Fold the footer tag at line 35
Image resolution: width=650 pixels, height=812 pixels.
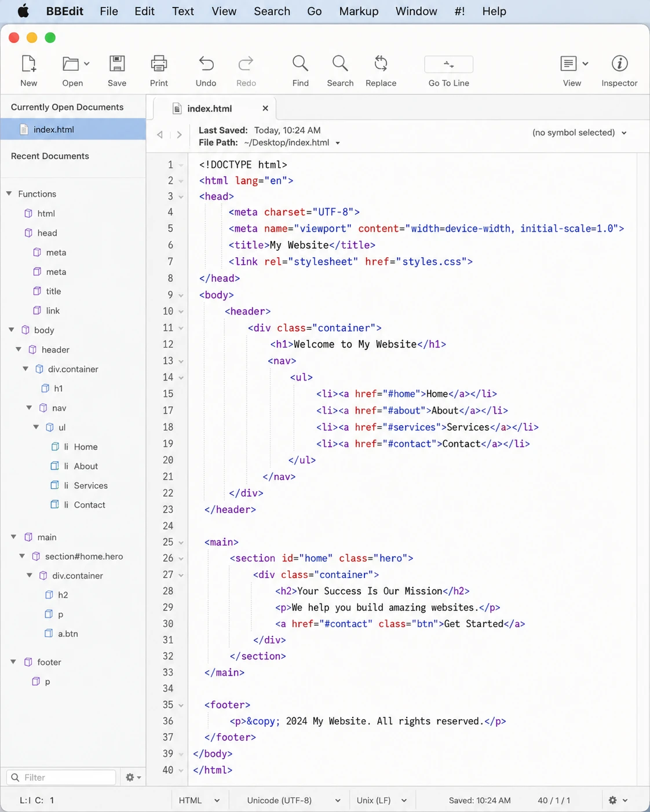pos(181,705)
